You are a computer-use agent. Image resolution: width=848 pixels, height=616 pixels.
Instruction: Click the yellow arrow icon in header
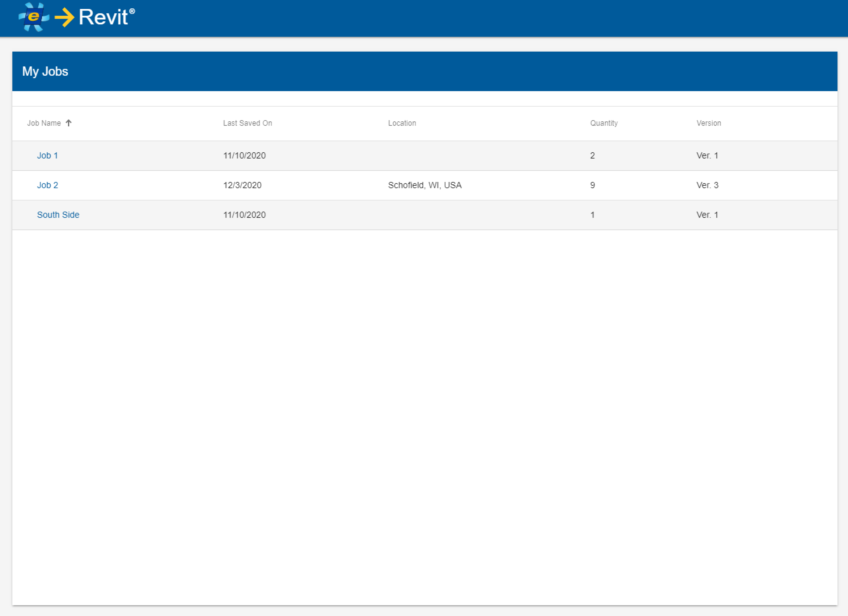65,17
